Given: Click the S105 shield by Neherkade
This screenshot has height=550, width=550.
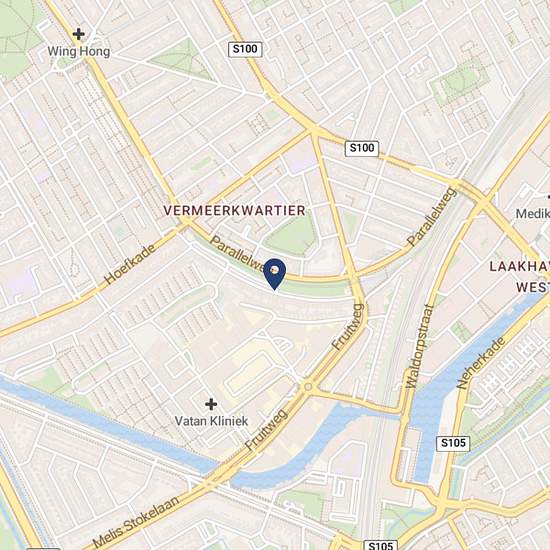Looking at the screenshot, I should point(453,443).
